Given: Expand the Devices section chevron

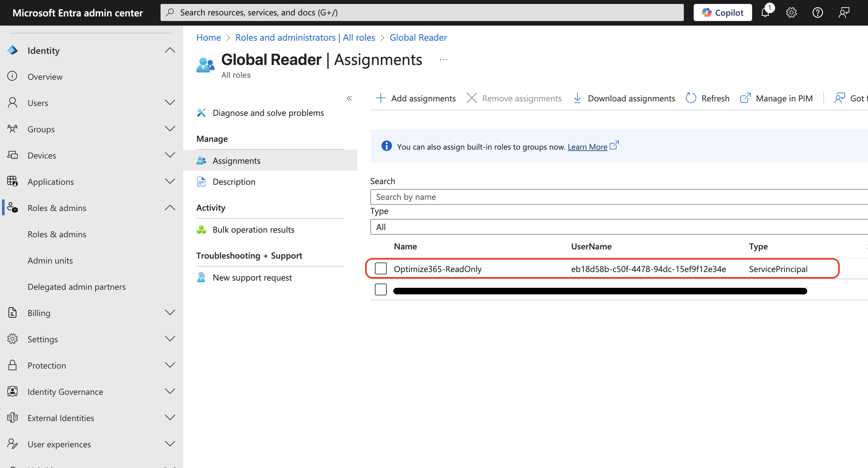Looking at the screenshot, I should 170,155.
